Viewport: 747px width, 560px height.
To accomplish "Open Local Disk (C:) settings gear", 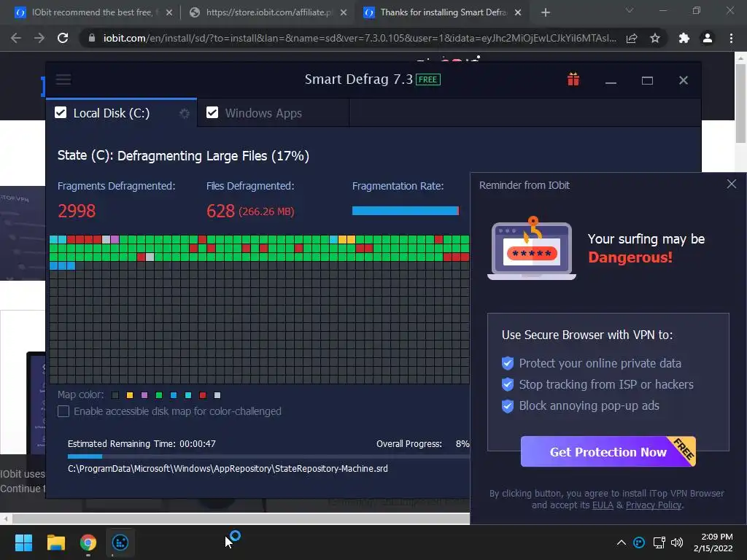I will (185, 113).
